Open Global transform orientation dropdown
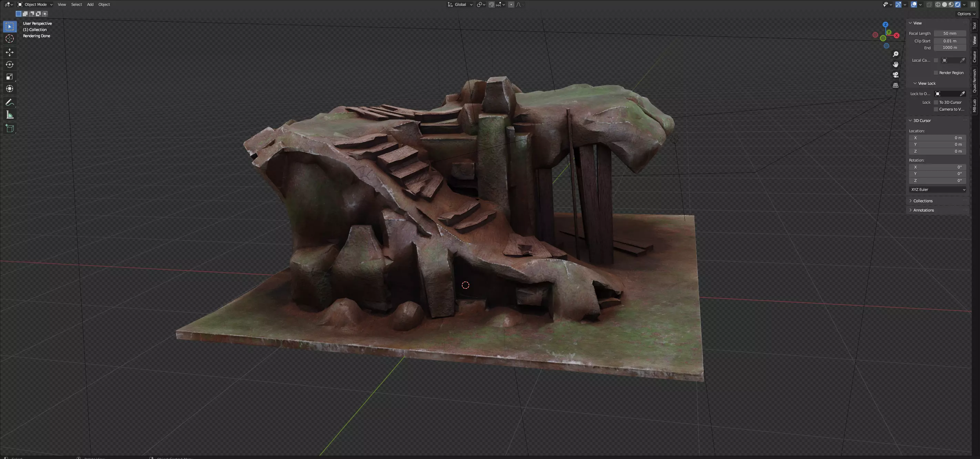 [460, 4]
